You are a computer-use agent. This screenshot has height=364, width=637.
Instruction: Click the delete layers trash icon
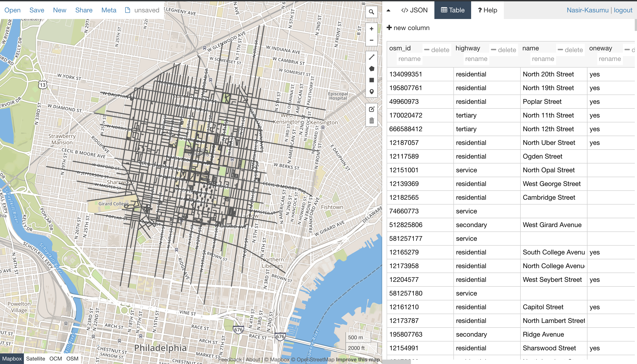click(x=371, y=121)
